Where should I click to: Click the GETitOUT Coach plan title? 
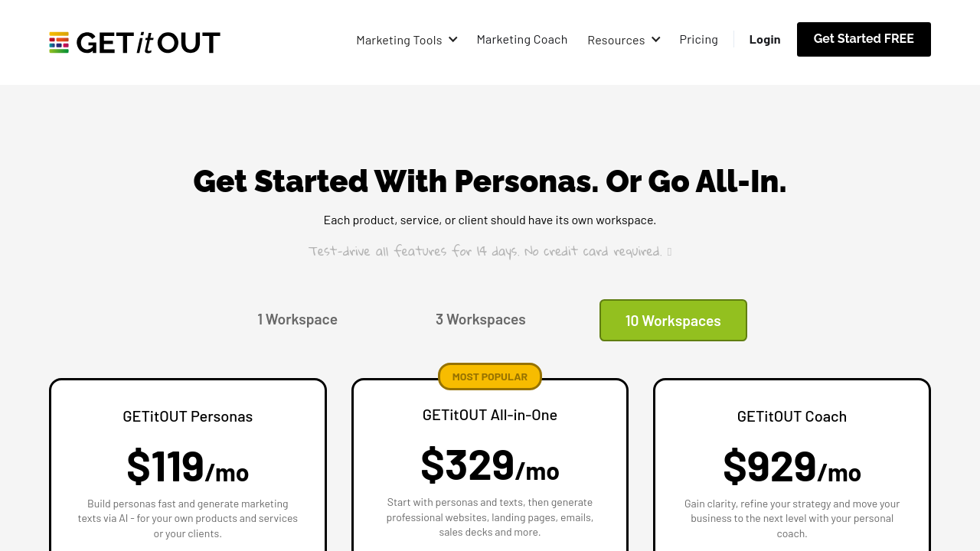coord(792,416)
